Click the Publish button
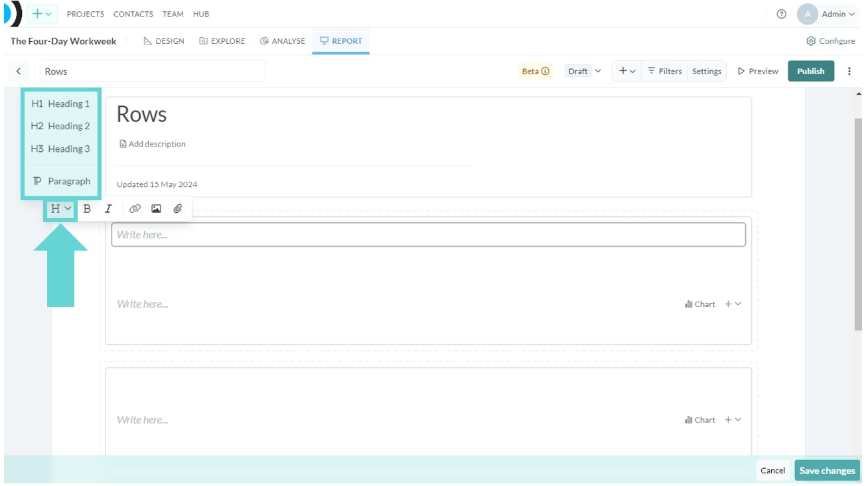This screenshot has height=486, width=868. [x=810, y=71]
